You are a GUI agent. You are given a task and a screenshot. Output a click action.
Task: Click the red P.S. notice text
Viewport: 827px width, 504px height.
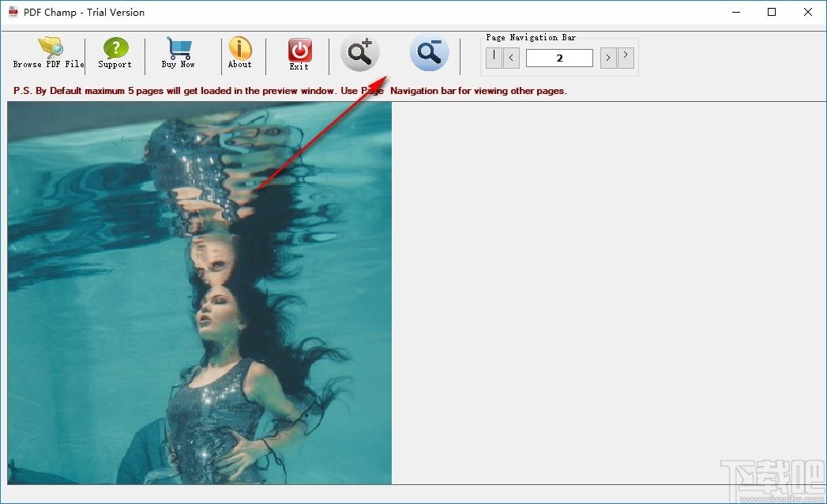point(290,91)
